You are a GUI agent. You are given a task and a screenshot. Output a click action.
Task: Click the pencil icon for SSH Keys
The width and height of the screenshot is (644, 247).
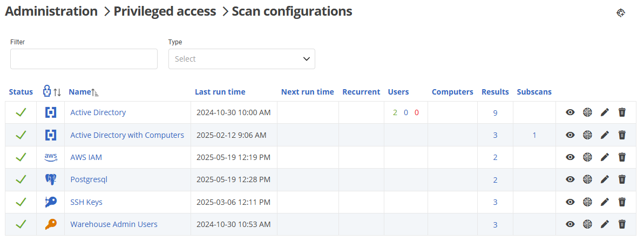click(x=605, y=202)
